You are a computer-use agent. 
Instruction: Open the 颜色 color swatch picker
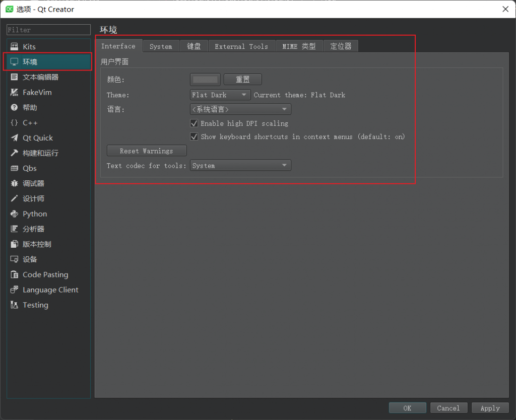point(205,79)
